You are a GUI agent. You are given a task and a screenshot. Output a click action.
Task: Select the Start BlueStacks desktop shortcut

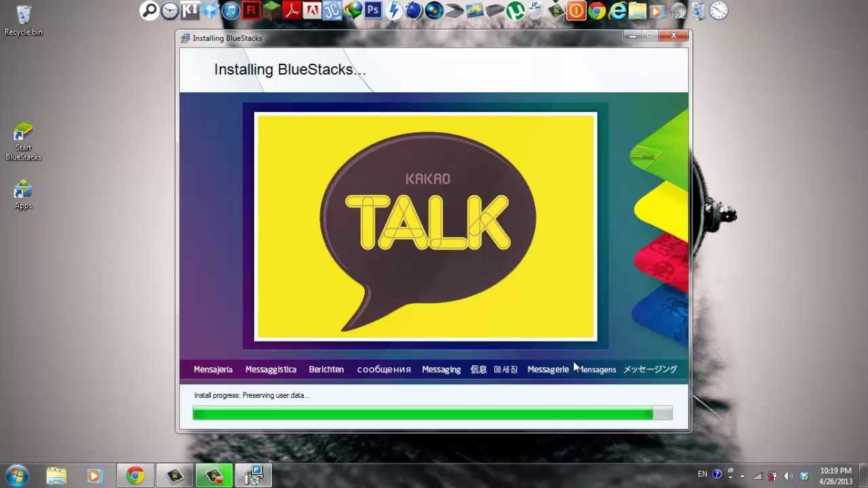[23, 142]
